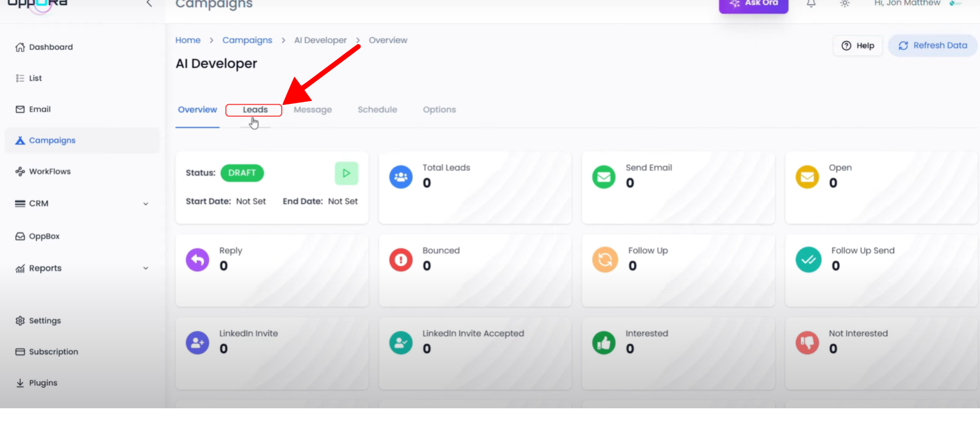This screenshot has width=980, height=427.
Task: Open Dashboard from the sidebar
Action: tap(50, 47)
